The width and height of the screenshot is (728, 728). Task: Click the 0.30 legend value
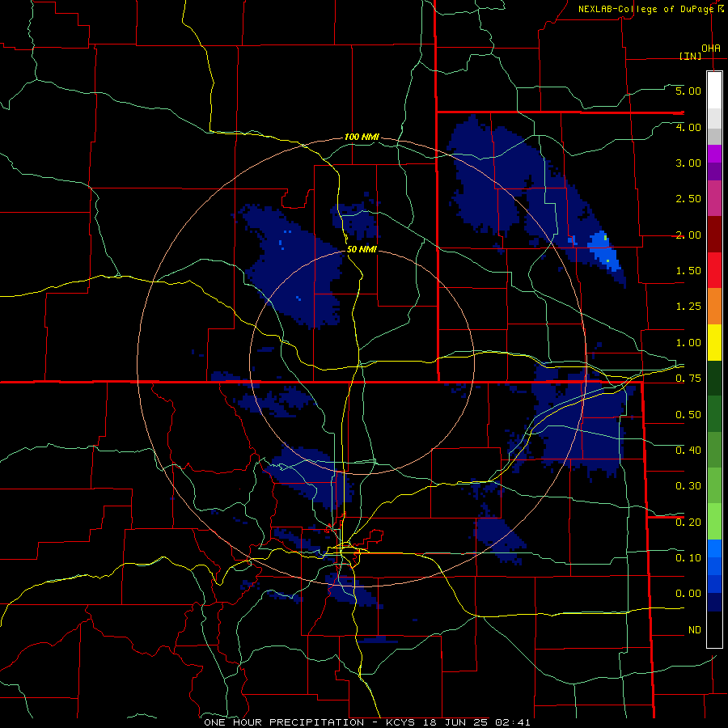click(x=688, y=486)
